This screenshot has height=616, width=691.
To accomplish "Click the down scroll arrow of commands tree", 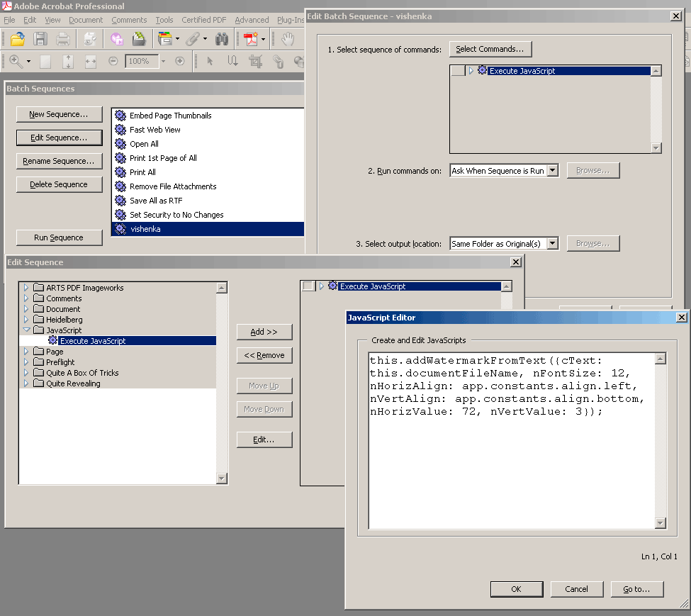I will 222,478.
